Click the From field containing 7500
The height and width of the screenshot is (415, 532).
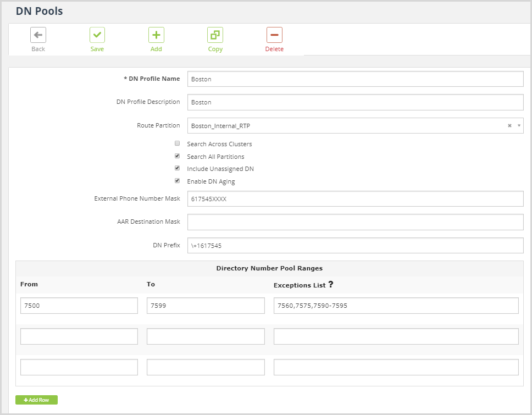[79, 305]
